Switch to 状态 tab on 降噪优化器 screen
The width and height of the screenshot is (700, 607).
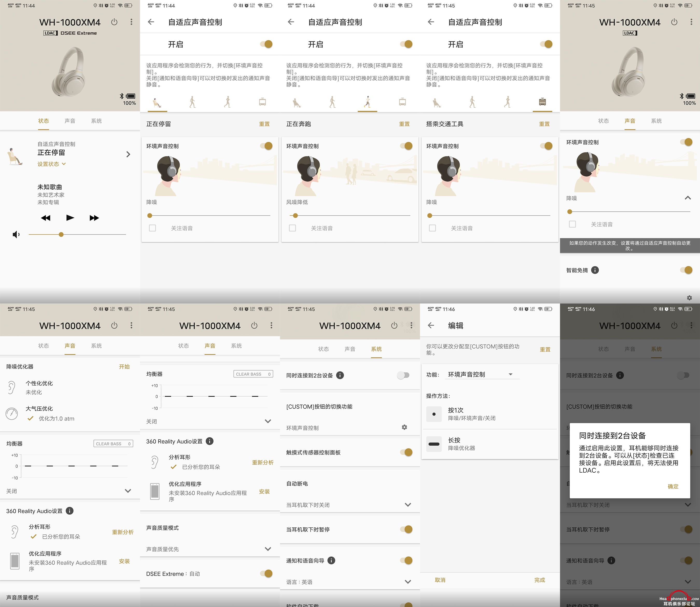click(x=43, y=346)
